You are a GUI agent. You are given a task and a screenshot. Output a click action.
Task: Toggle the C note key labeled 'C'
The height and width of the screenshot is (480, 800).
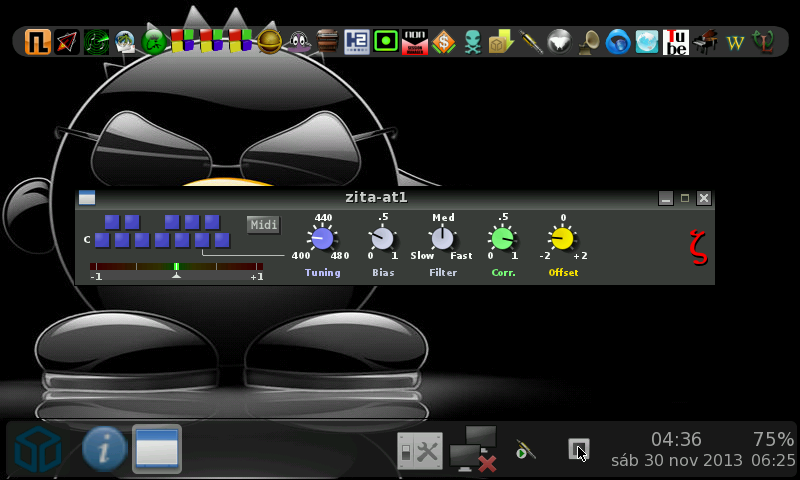(102, 240)
